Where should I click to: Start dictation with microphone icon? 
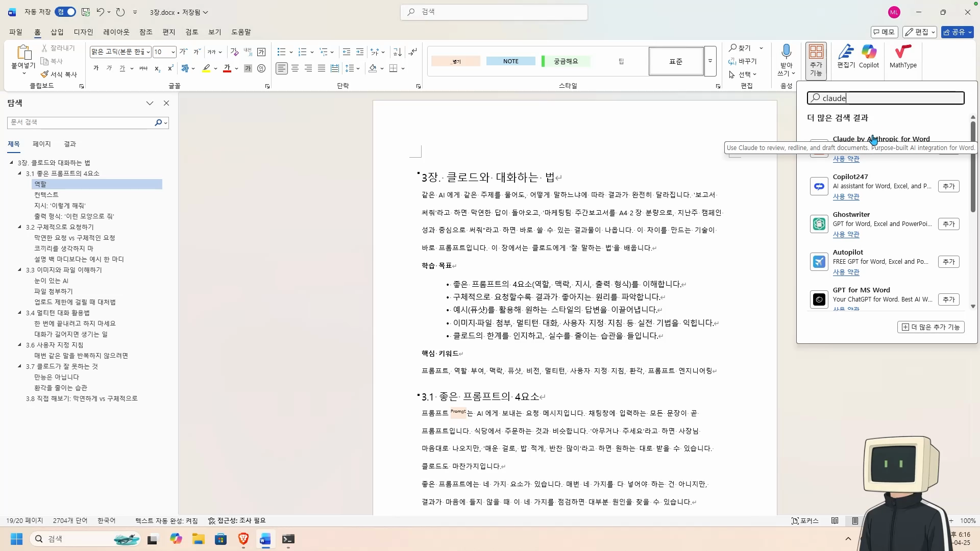pyautogui.click(x=786, y=52)
